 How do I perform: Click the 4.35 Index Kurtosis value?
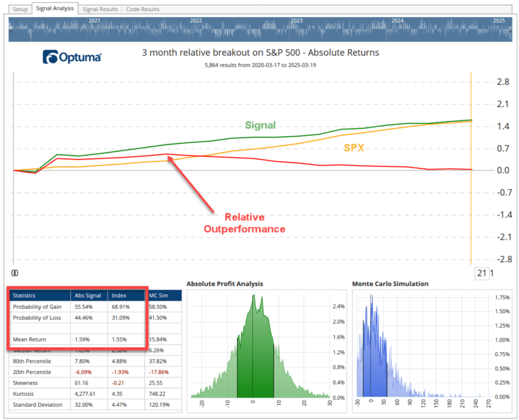tap(117, 394)
